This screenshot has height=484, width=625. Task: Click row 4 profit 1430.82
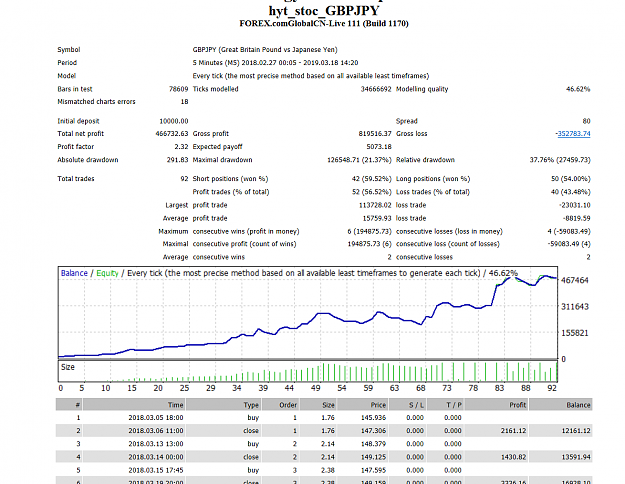click(513, 457)
